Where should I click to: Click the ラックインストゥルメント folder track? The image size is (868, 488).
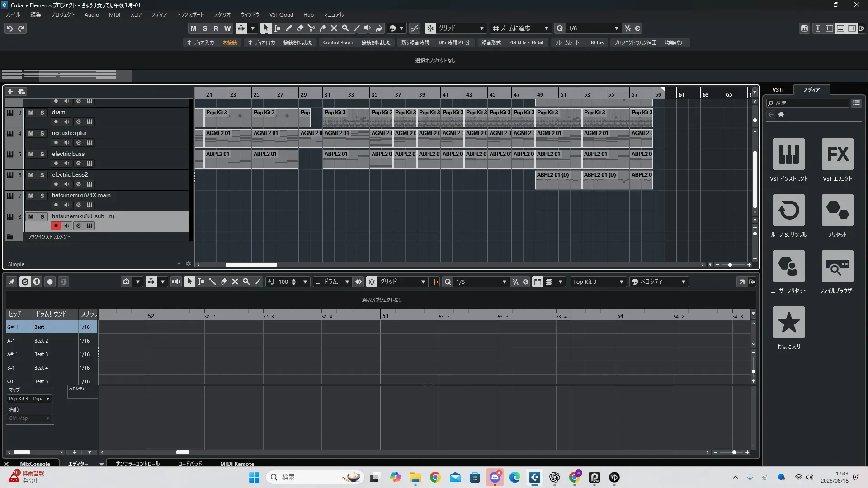click(49, 237)
